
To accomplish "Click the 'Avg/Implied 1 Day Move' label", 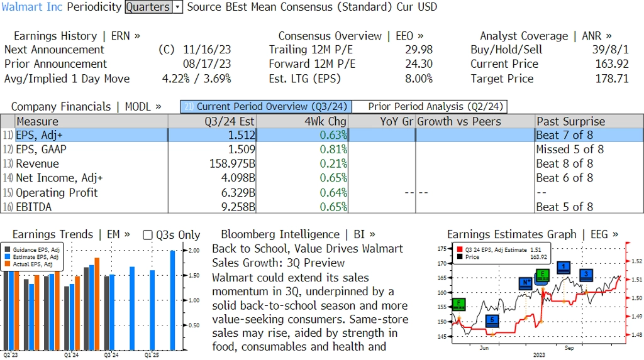I will tap(67, 79).
